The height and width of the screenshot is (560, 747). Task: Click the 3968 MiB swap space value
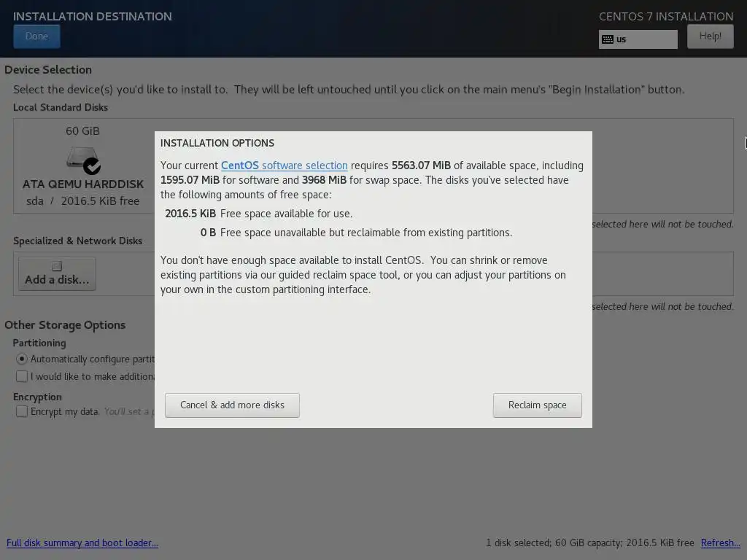324,180
